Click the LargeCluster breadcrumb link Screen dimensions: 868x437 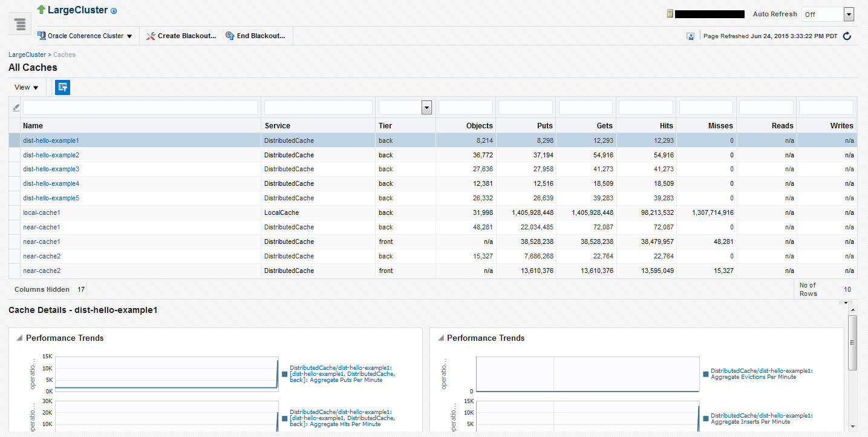27,54
